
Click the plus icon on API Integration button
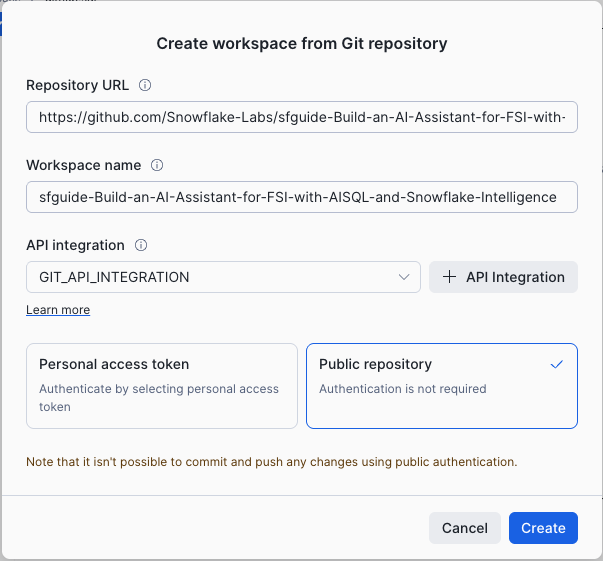(x=449, y=277)
